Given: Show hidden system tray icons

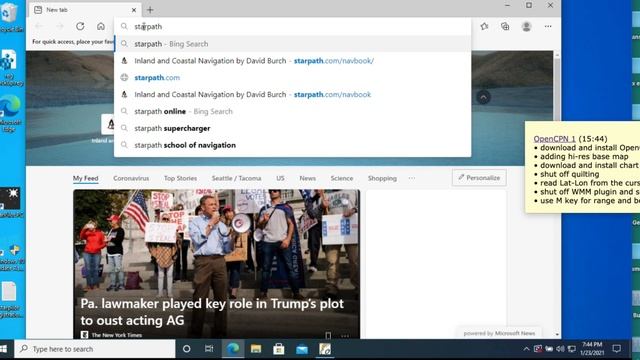Looking at the screenshot, I should click(x=526, y=349).
